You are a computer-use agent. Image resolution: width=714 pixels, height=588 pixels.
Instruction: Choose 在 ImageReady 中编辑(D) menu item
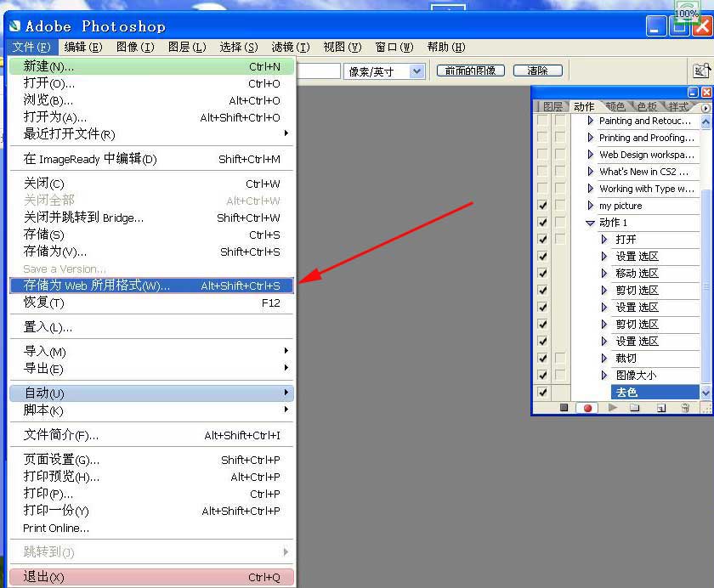click(151, 159)
